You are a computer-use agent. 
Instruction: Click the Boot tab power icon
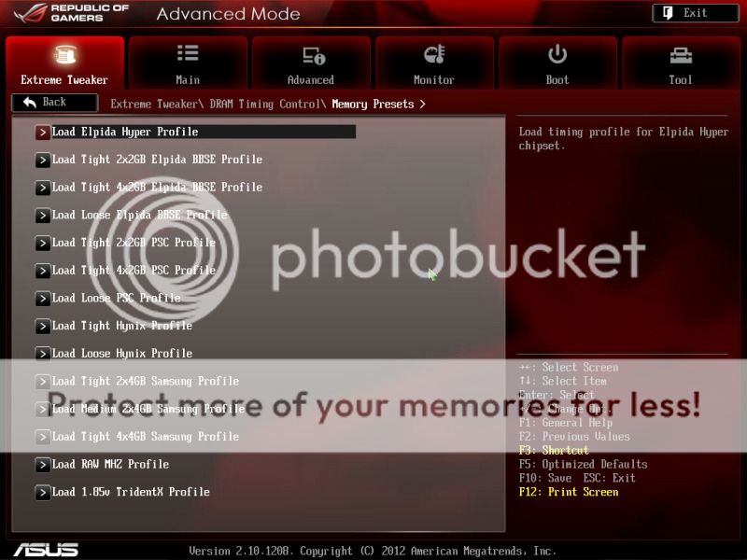[557, 54]
